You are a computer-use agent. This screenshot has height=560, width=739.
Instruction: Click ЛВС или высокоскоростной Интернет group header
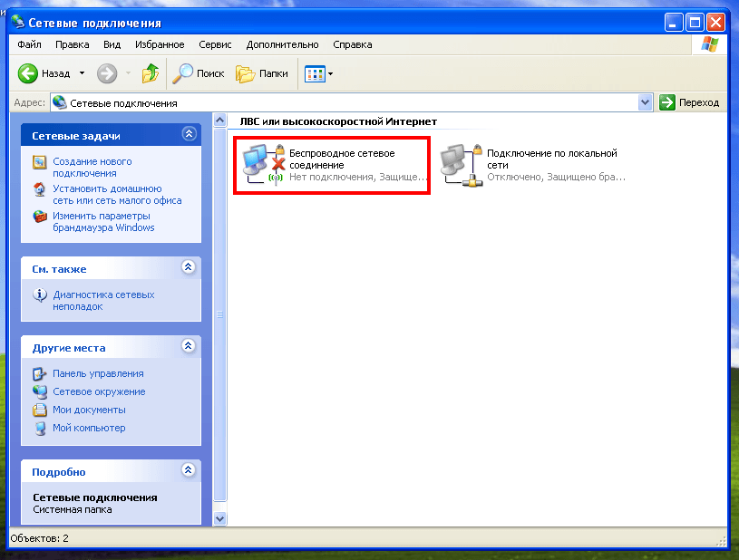[338, 121]
